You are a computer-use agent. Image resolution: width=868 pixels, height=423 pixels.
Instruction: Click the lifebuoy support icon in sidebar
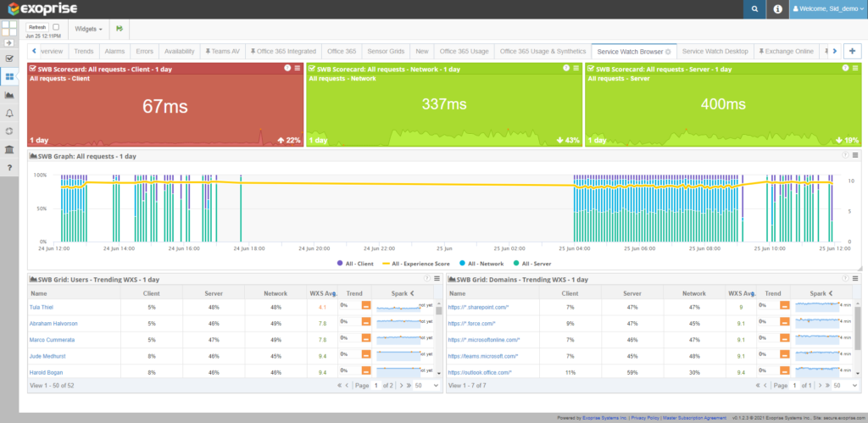pos(9,131)
